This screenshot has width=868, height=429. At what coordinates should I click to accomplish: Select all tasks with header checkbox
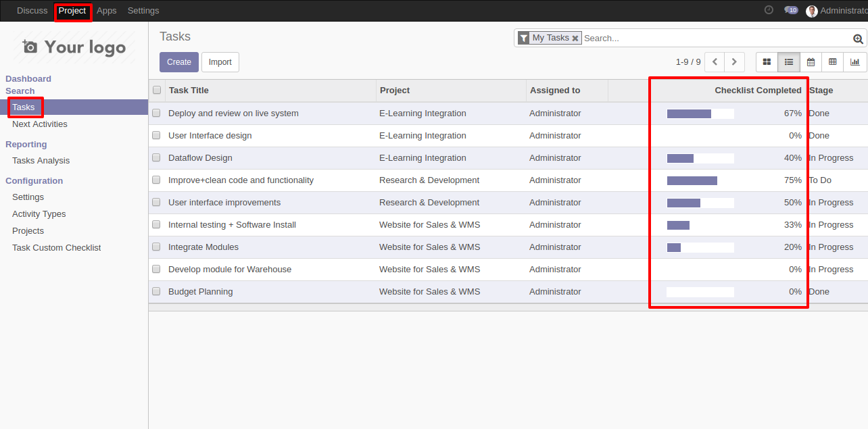coord(157,90)
